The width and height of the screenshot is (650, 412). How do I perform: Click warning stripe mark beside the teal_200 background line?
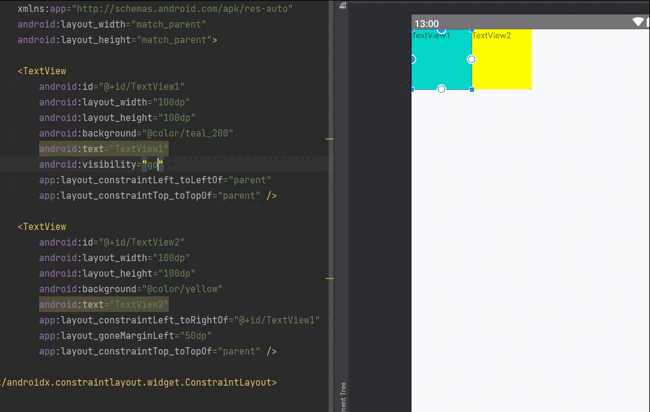330,139
